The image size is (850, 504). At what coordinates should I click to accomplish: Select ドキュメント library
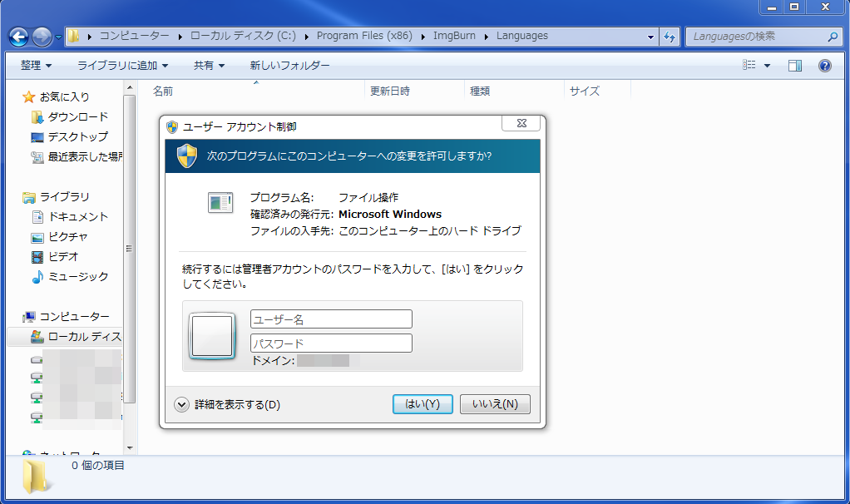[x=78, y=217]
